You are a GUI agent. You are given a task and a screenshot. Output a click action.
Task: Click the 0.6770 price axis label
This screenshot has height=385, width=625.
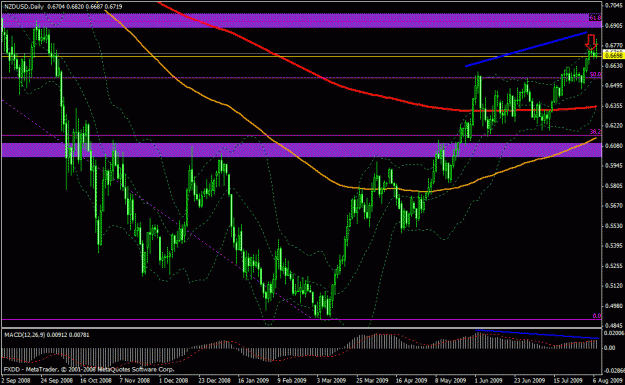(x=614, y=45)
